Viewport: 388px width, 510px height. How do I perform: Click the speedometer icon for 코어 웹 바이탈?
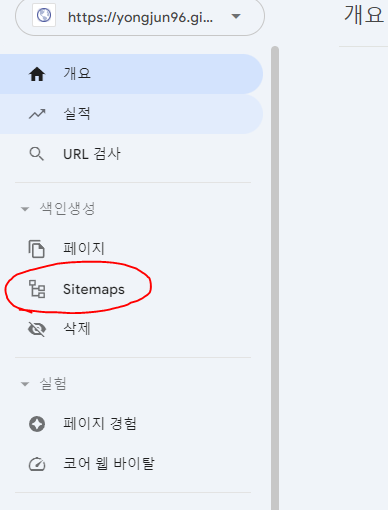[x=37, y=464]
